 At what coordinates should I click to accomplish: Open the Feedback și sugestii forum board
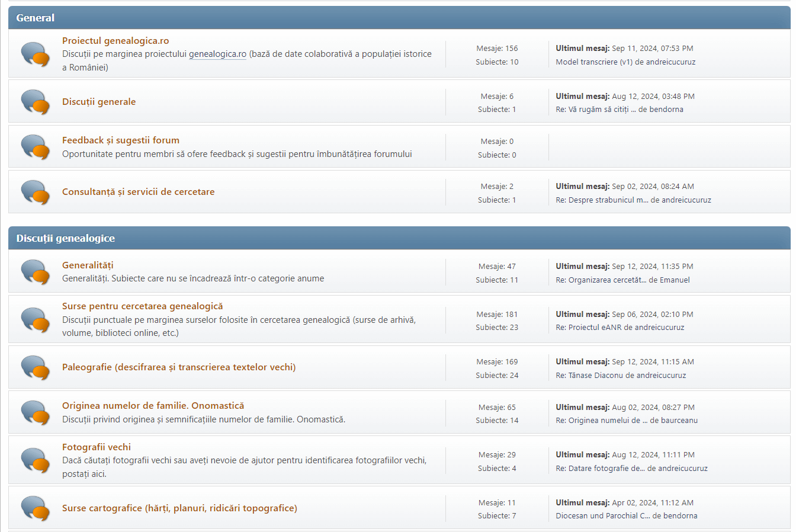pos(121,140)
